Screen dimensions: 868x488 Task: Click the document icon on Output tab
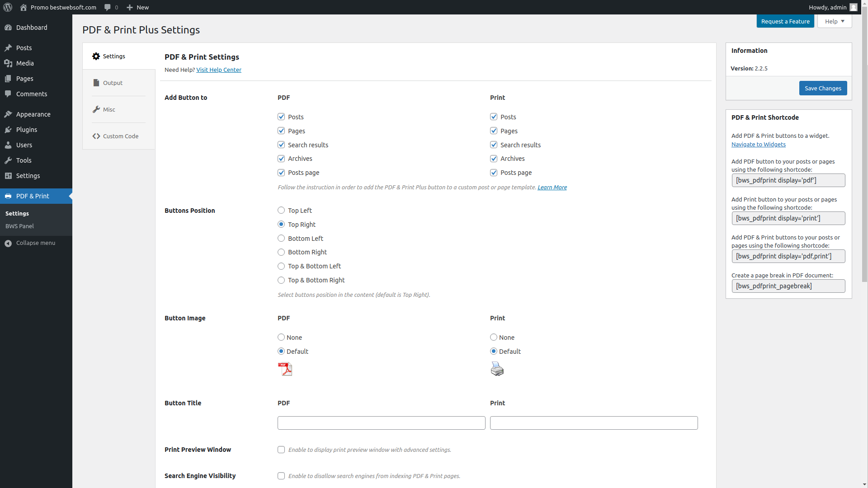(x=96, y=83)
